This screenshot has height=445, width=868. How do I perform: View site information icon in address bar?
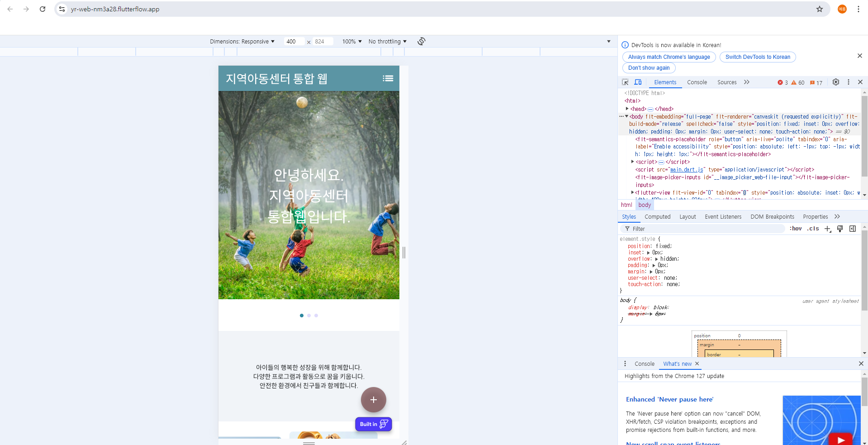62,9
